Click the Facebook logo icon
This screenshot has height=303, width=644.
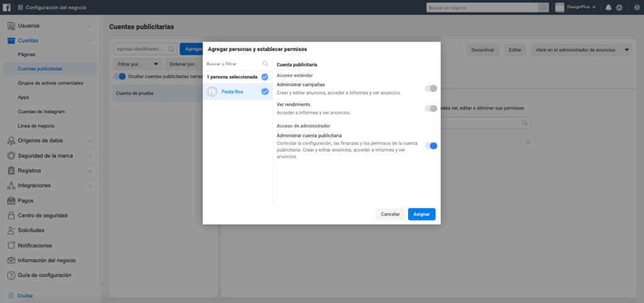[x=7, y=8]
